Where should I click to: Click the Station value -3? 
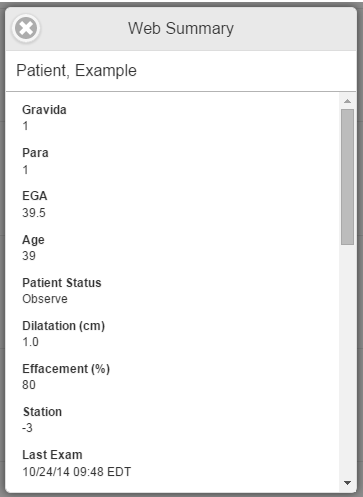click(27, 428)
